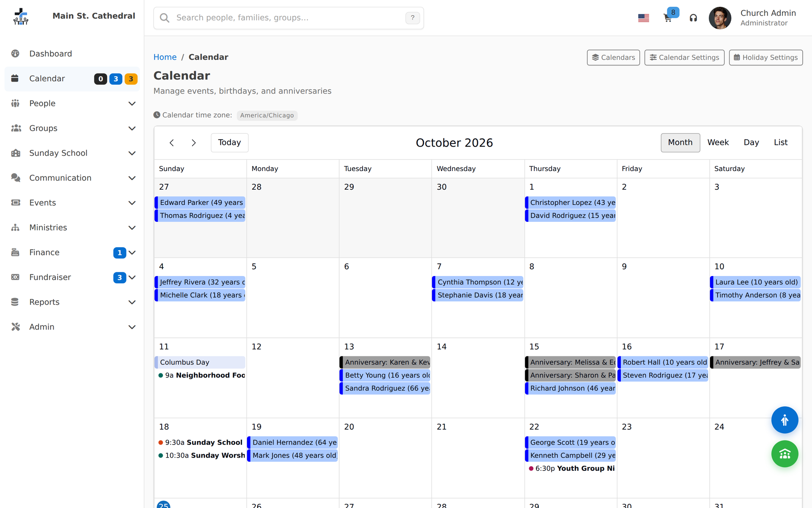This screenshot has width=812, height=508.
Task: Open Anniversary: Karen & Kevin entry
Action: coord(385,362)
